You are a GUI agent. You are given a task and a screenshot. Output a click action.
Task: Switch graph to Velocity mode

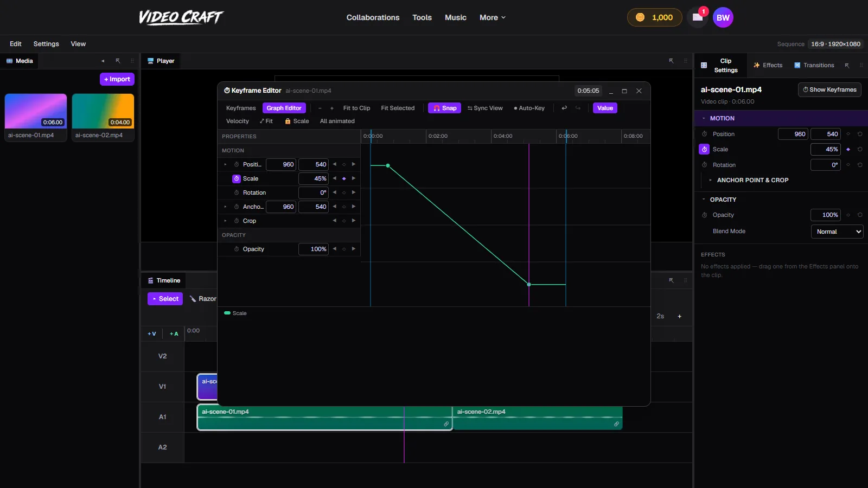tap(238, 121)
